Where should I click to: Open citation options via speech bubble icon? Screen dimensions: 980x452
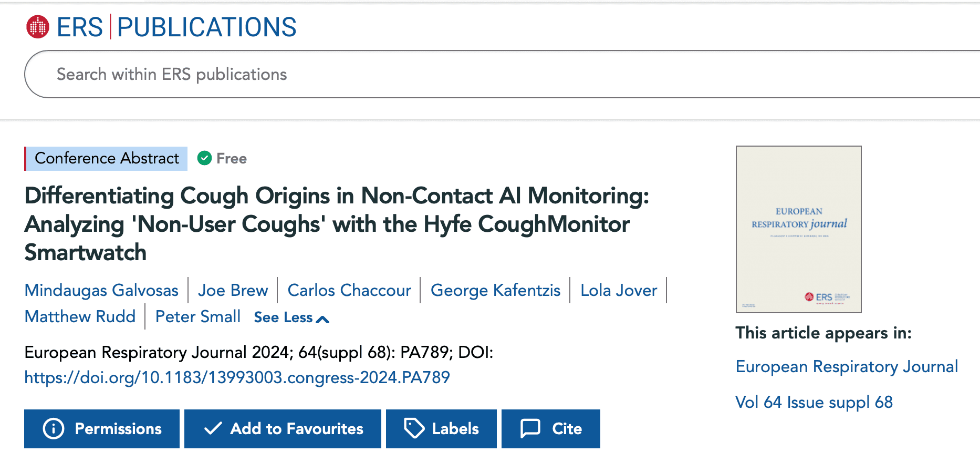coord(530,428)
